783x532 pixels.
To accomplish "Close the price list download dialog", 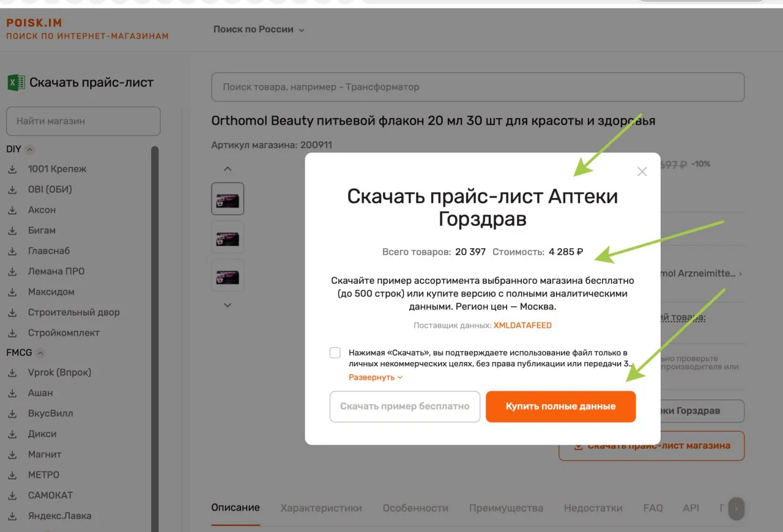I will 642,172.
